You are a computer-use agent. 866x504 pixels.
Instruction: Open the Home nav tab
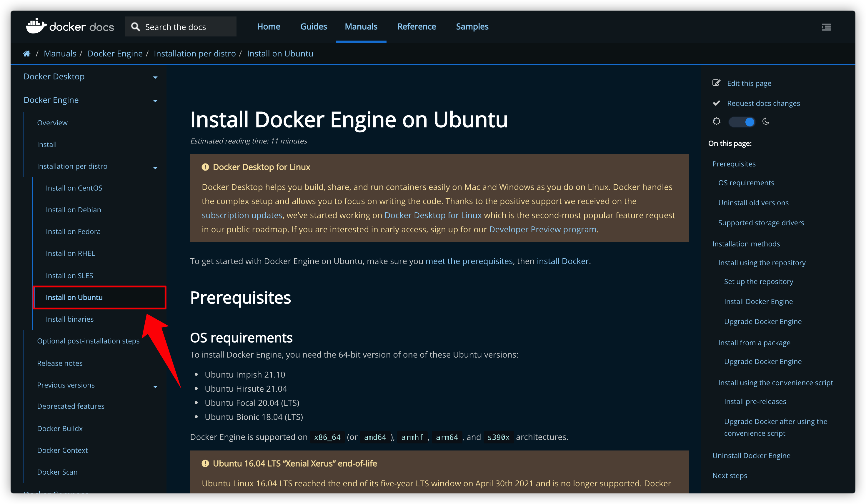click(268, 26)
